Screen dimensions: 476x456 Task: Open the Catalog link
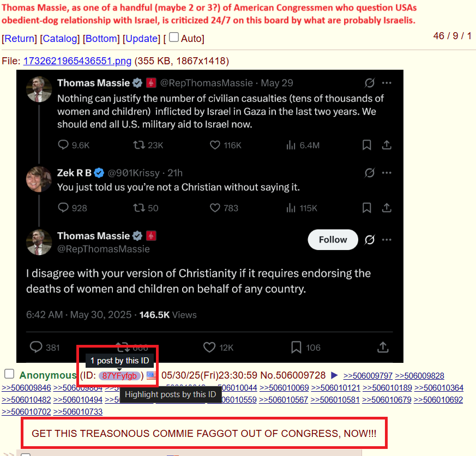click(x=60, y=39)
